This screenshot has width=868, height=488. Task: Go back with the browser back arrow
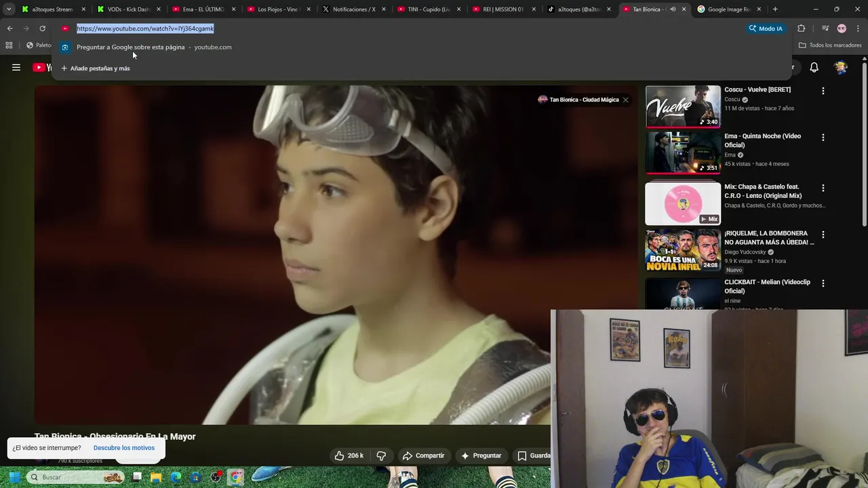(9, 28)
